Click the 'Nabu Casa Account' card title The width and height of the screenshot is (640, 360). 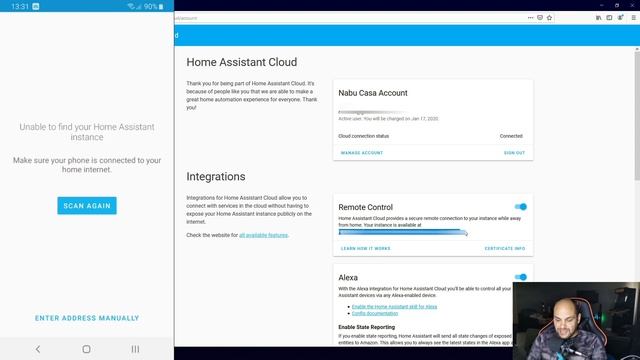click(x=373, y=93)
